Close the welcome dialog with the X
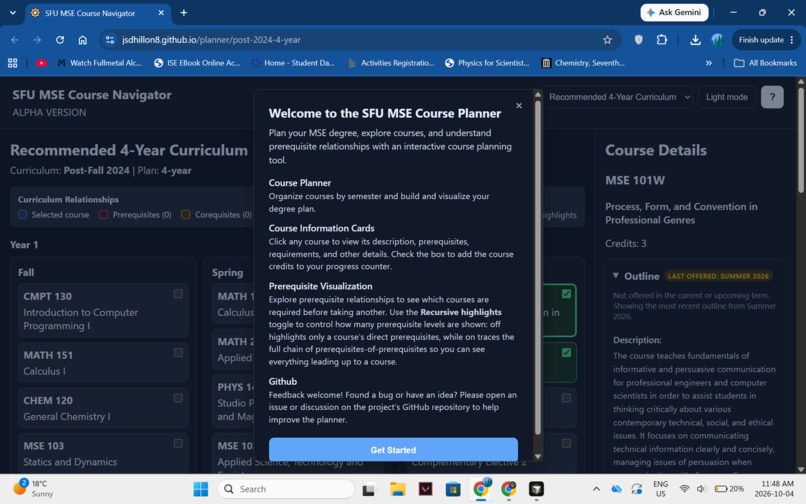 pyautogui.click(x=519, y=105)
